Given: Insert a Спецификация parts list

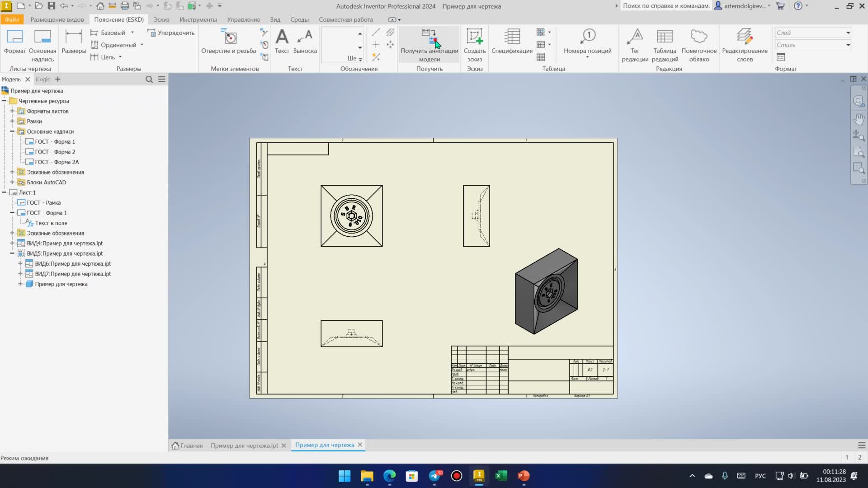Looking at the screenshot, I should tap(512, 42).
